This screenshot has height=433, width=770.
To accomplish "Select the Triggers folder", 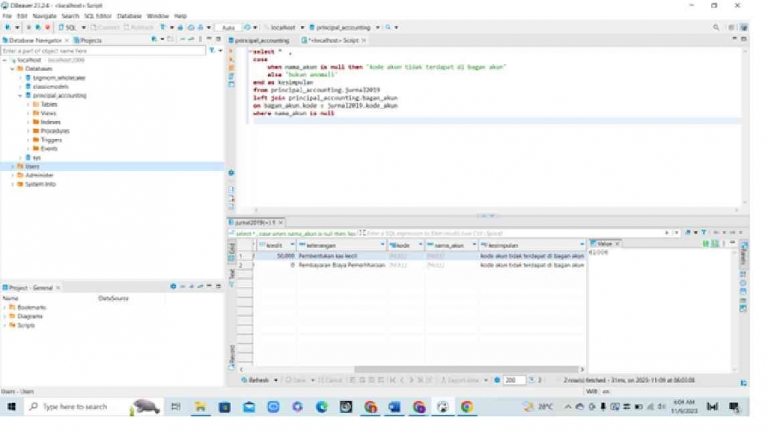I will click(x=51, y=139).
